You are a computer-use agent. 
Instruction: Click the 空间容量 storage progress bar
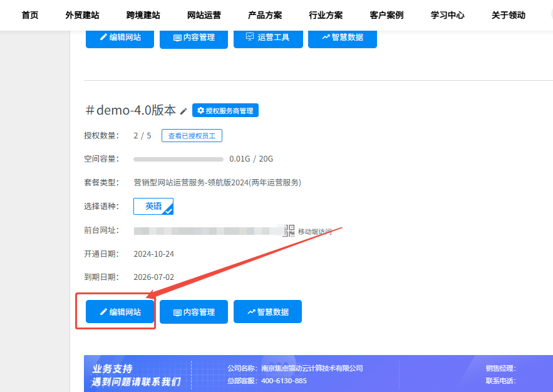(x=177, y=158)
